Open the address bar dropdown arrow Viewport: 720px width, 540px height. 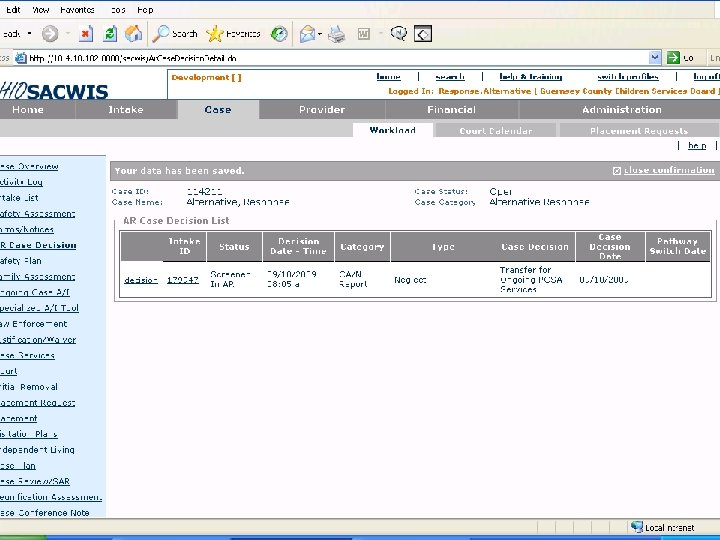click(x=655, y=57)
